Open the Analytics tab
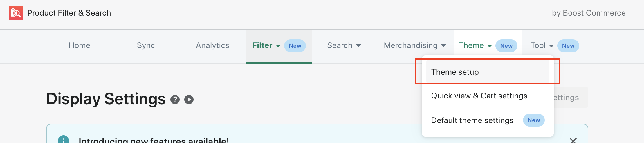Image resolution: width=644 pixels, height=143 pixels. click(x=212, y=45)
